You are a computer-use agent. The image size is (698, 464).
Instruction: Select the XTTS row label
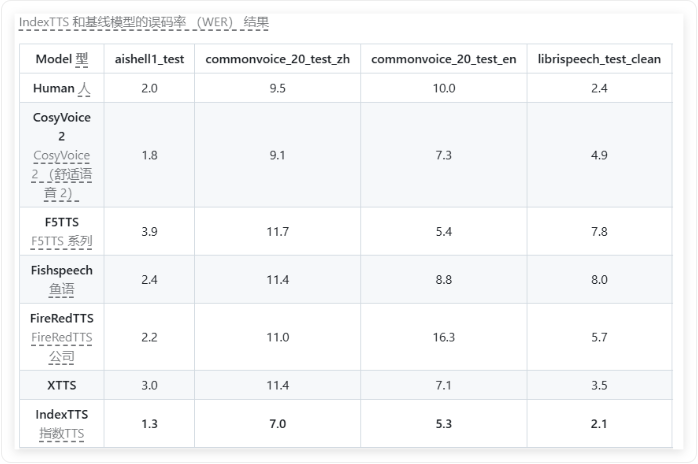tap(62, 385)
